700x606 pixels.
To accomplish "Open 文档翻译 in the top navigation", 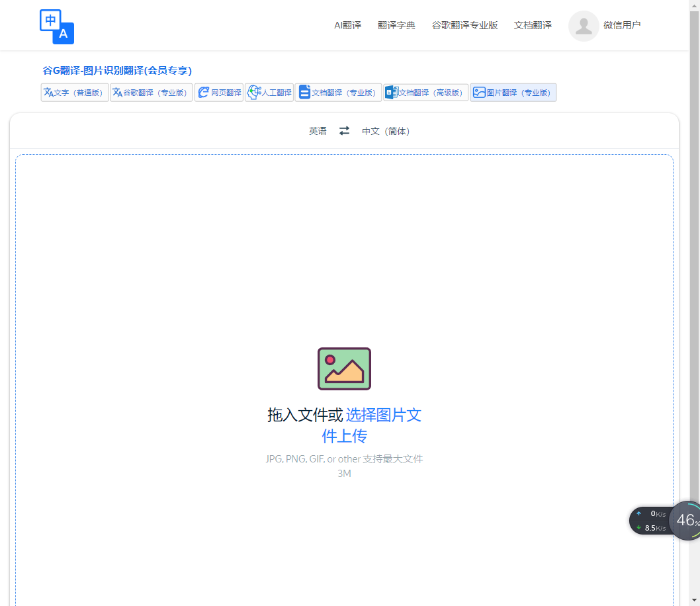I will pos(533,25).
